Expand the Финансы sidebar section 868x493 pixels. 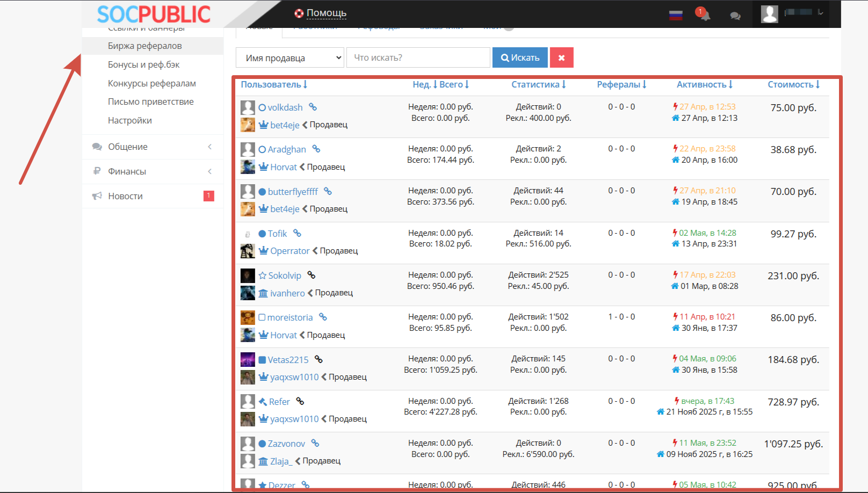click(153, 171)
